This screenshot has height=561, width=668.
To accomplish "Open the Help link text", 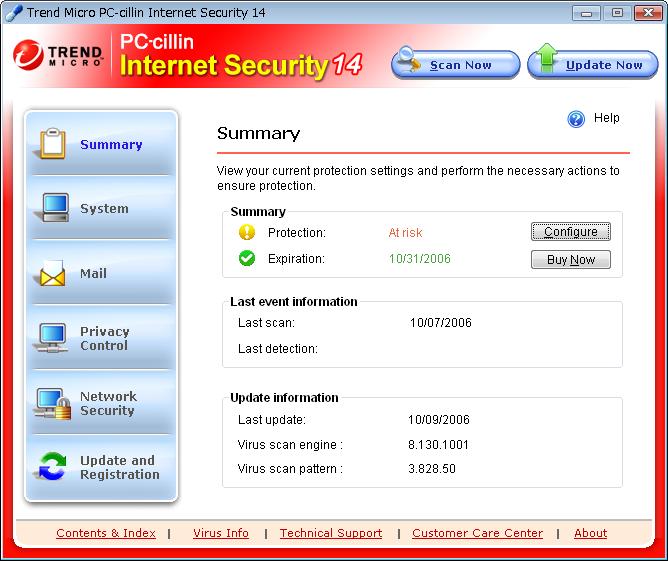I will click(607, 118).
